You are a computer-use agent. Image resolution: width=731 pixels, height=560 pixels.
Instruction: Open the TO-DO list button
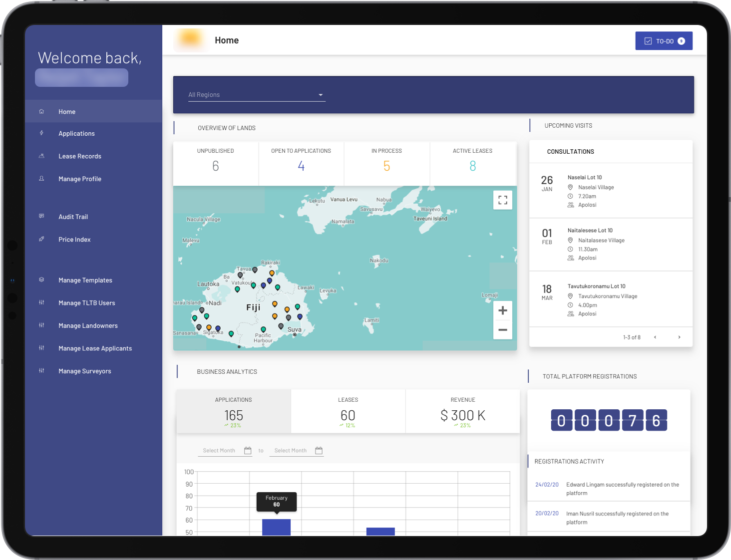click(664, 41)
